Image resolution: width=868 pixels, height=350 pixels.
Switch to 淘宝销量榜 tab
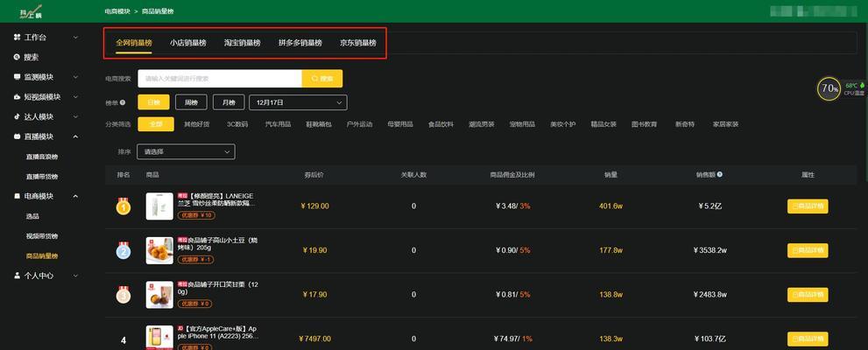pos(243,43)
